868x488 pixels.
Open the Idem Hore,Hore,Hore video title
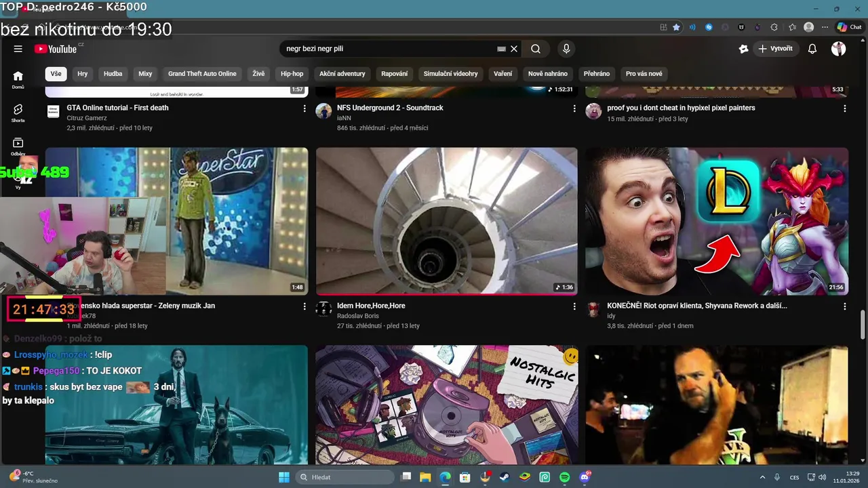tap(371, 306)
